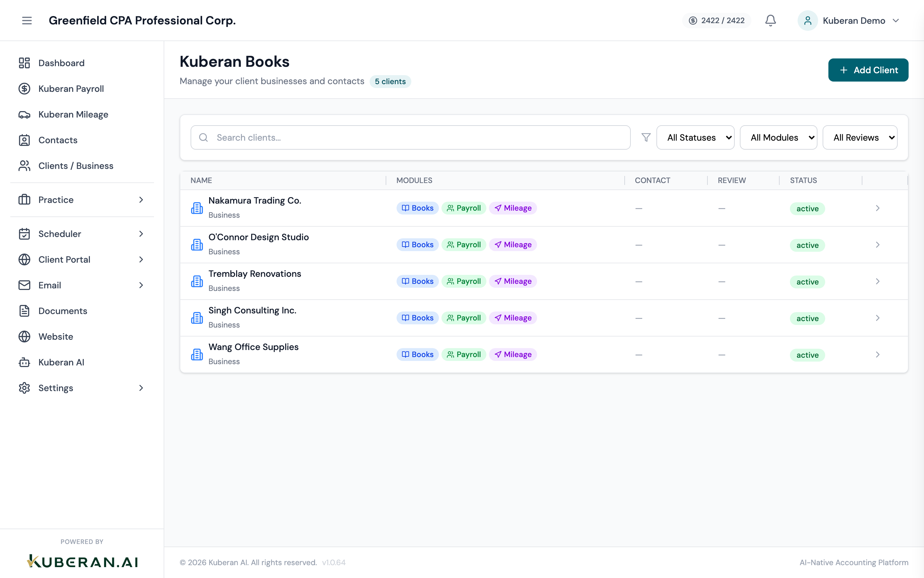Expand the Email submenu chevron
Screen dimensions: 924x578
click(141, 285)
